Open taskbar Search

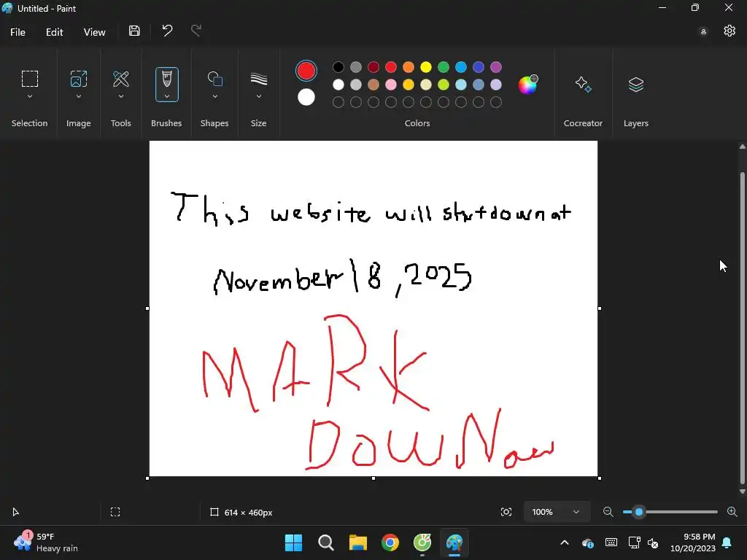(326, 542)
